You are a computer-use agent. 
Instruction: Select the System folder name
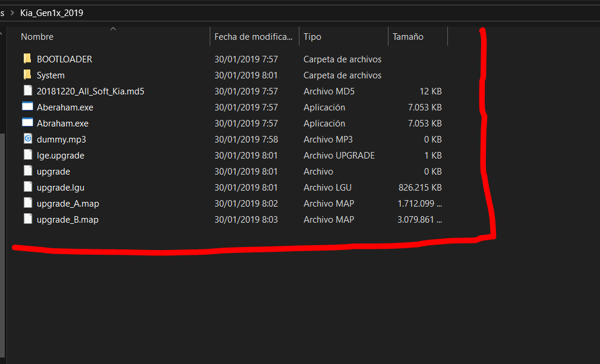50,75
